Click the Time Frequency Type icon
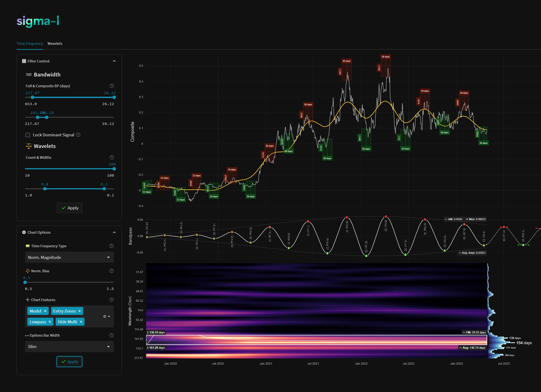This screenshot has height=392, width=541. click(x=27, y=246)
